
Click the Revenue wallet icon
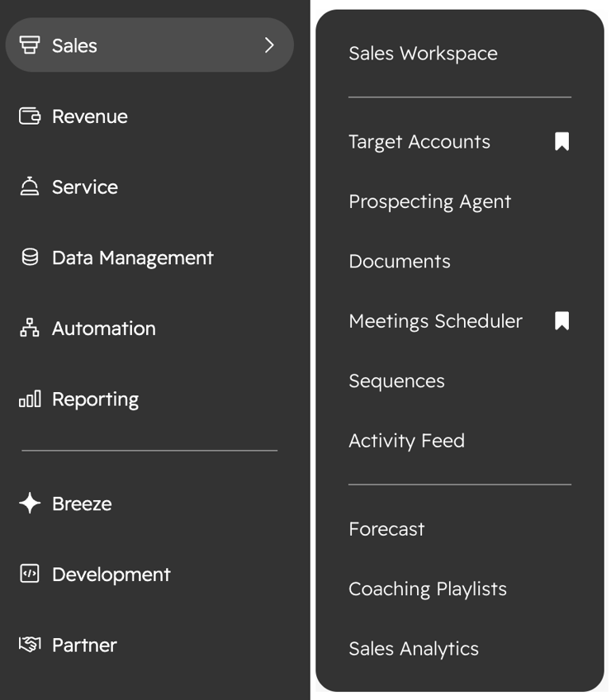pos(30,116)
